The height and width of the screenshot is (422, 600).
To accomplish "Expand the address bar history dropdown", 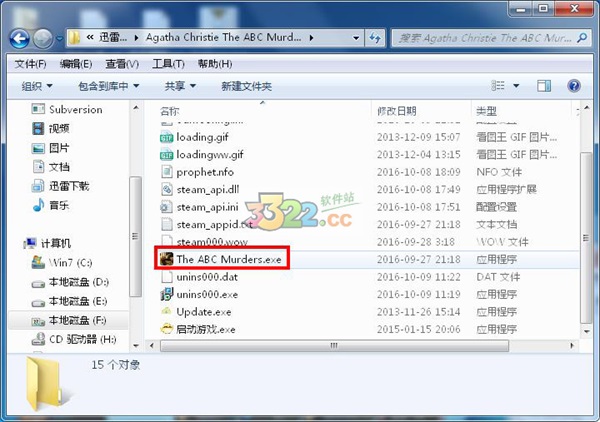I will pyautogui.click(x=356, y=38).
